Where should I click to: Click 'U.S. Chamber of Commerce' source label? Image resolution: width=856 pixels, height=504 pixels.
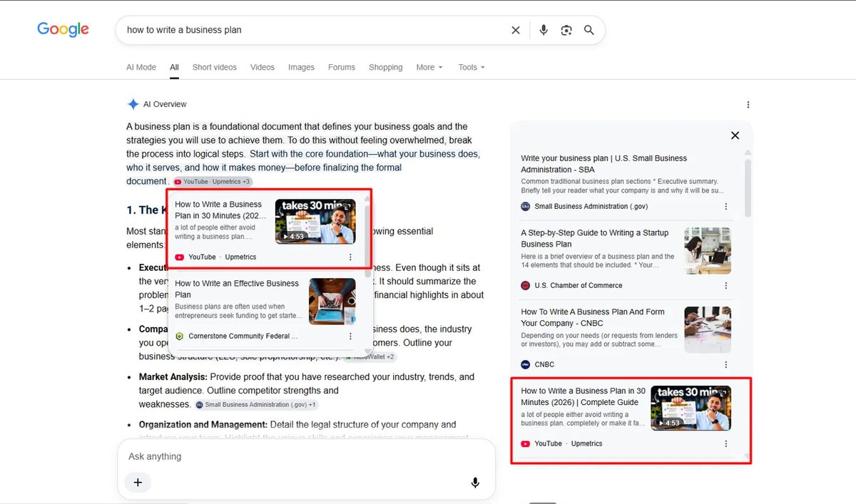[578, 285]
